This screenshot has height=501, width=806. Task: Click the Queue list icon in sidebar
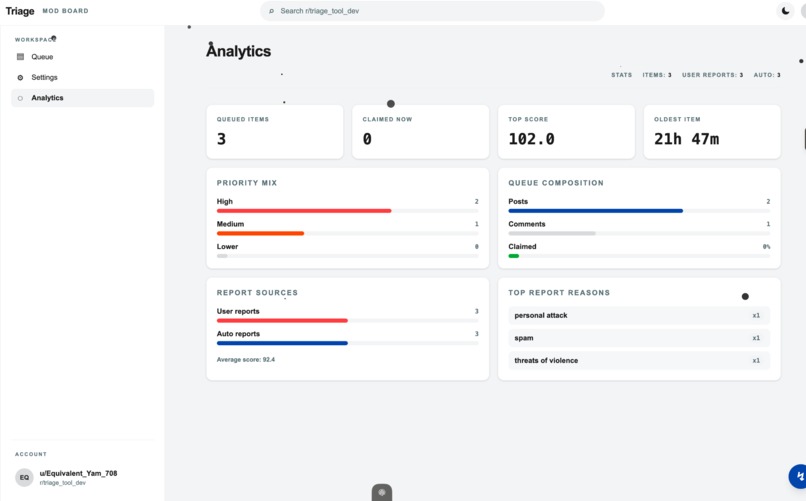coord(21,57)
